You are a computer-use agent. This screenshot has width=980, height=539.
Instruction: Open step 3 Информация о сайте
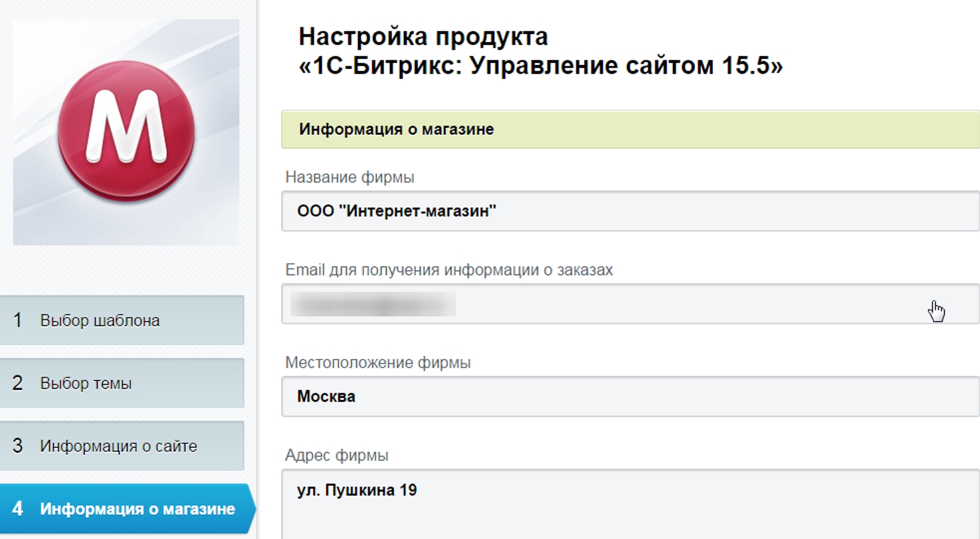coord(122,446)
